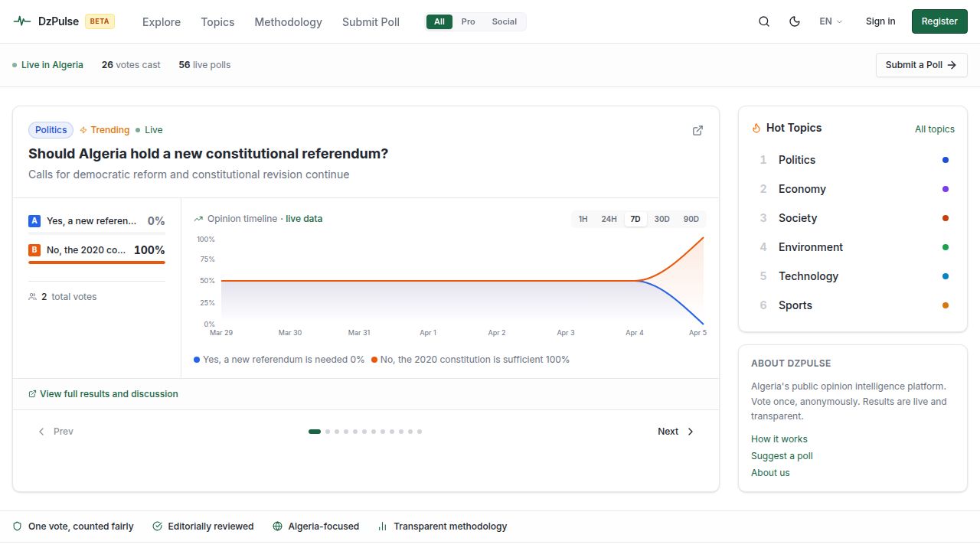Click the Submit a Poll arrow icon
Image resolution: width=980 pixels, height=551 pixels.
tap(952, 65)
